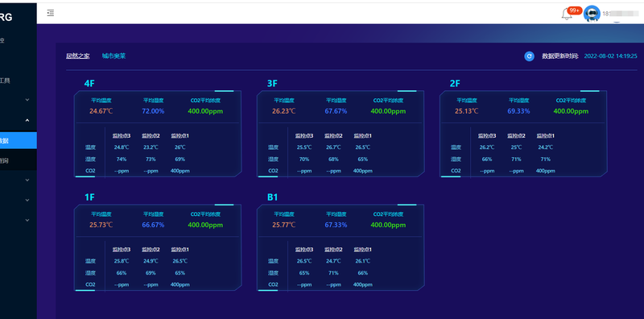Expand the sidebar submenu below 工具
Image resolution: width=644 pixels, height=319 pixels.
(27, 100)
